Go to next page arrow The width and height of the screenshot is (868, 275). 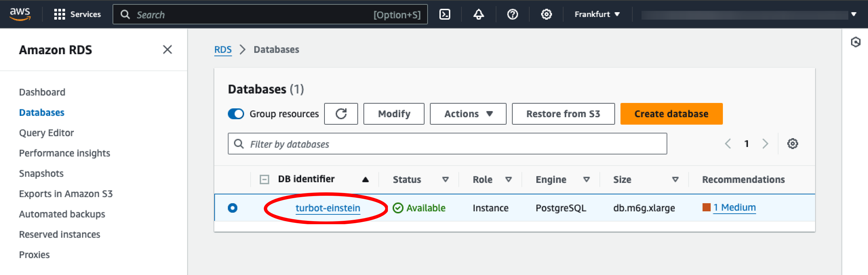point(765,144)
